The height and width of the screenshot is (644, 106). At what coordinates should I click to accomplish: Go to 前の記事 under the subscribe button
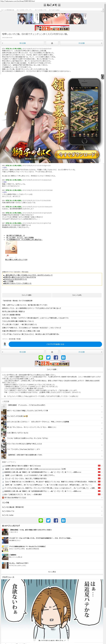pos(23,352)
